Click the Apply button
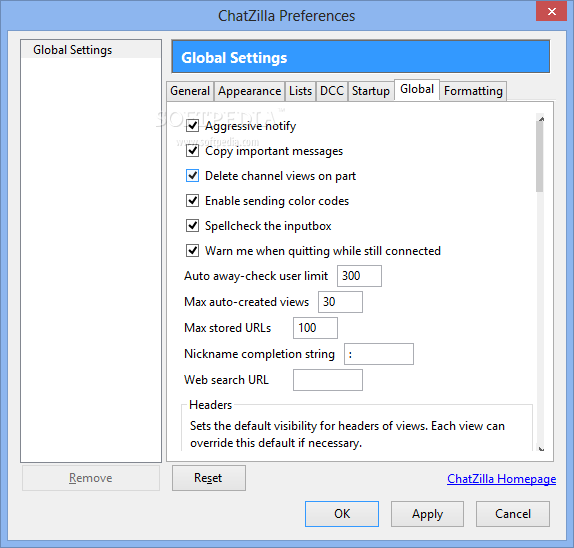The image size is (574, 548). (x=427, y=514)
